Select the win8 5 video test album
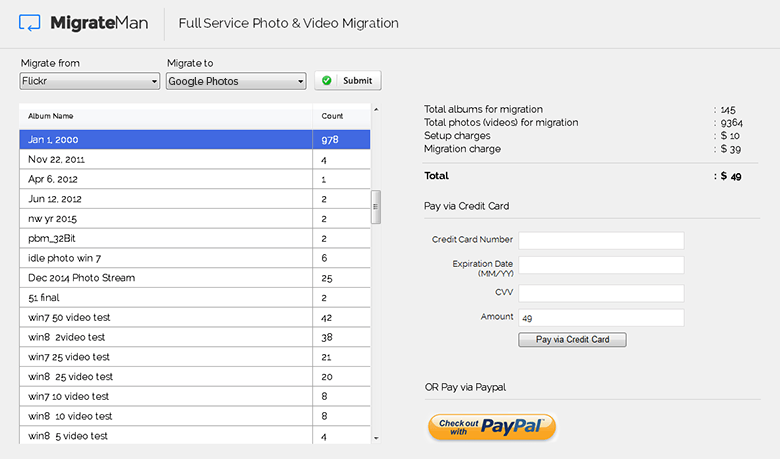Screen dimensions: 780x459 point(195,435)
